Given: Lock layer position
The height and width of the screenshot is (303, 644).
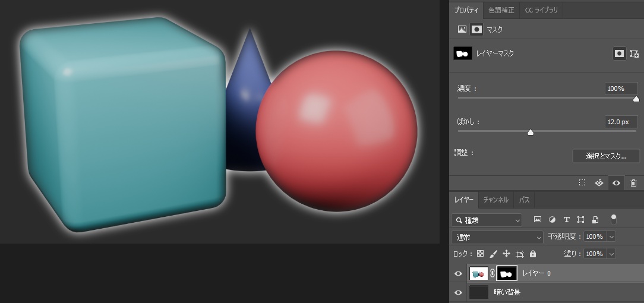Looking at the screenshot, I should [506, 254].
